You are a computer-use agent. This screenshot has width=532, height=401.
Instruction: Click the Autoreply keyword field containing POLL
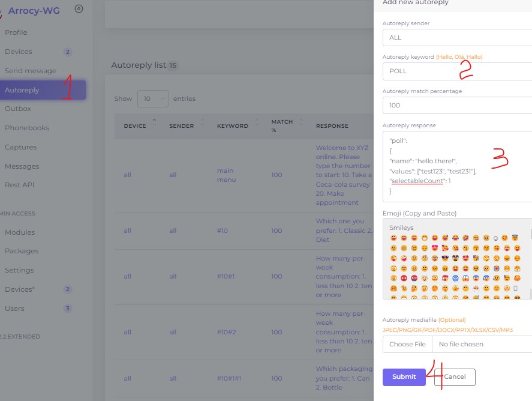[456, 71]
